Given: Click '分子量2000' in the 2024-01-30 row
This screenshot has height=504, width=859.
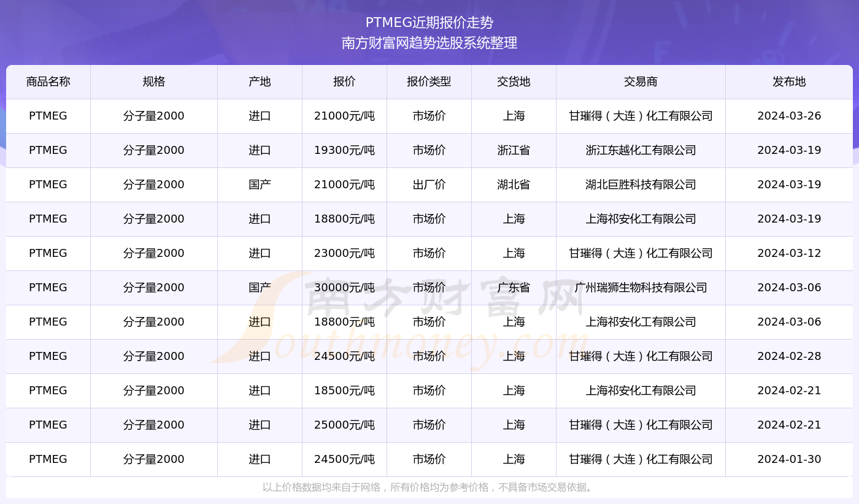Looking at the screenshot, I should coord(154,459).
